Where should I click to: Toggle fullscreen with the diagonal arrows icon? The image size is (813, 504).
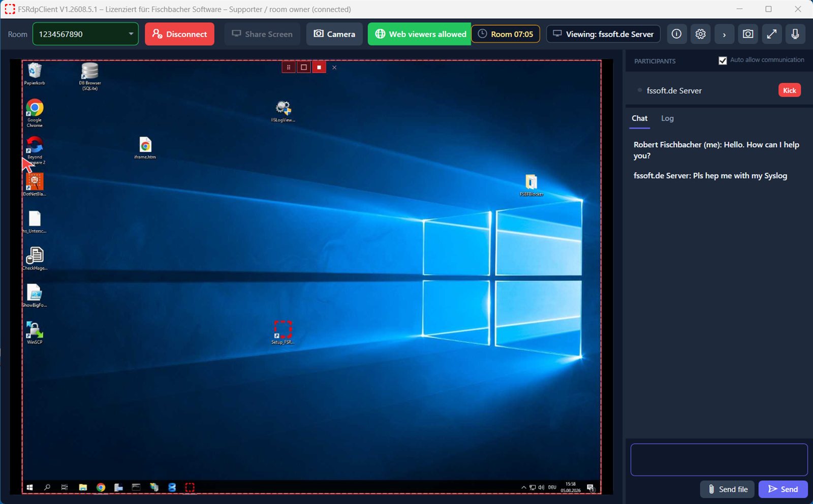pos(771,34)
